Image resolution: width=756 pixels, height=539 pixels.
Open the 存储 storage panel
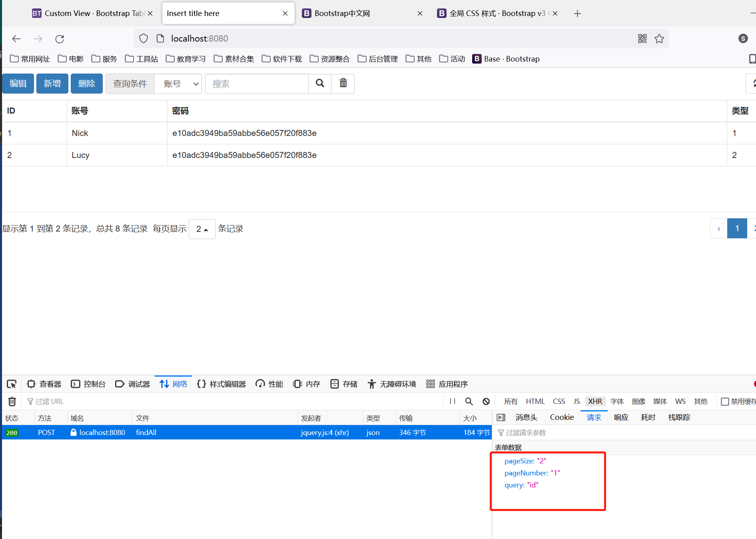pos(344,384)
